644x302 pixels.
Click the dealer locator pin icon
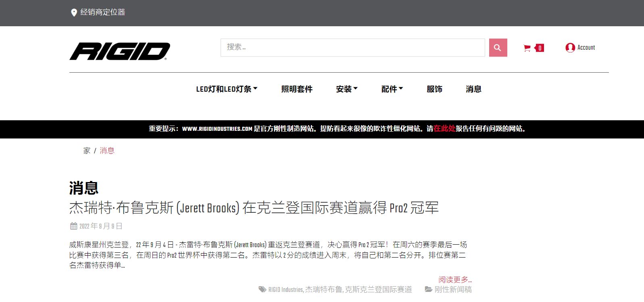pos(74,13)
